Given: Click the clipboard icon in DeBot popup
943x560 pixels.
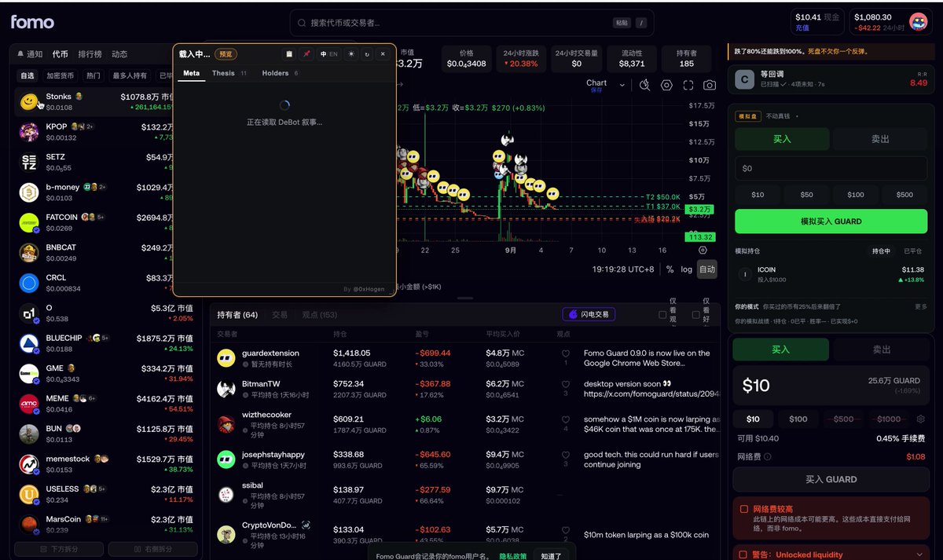Looking at the screenshot, I should [288, 54].
